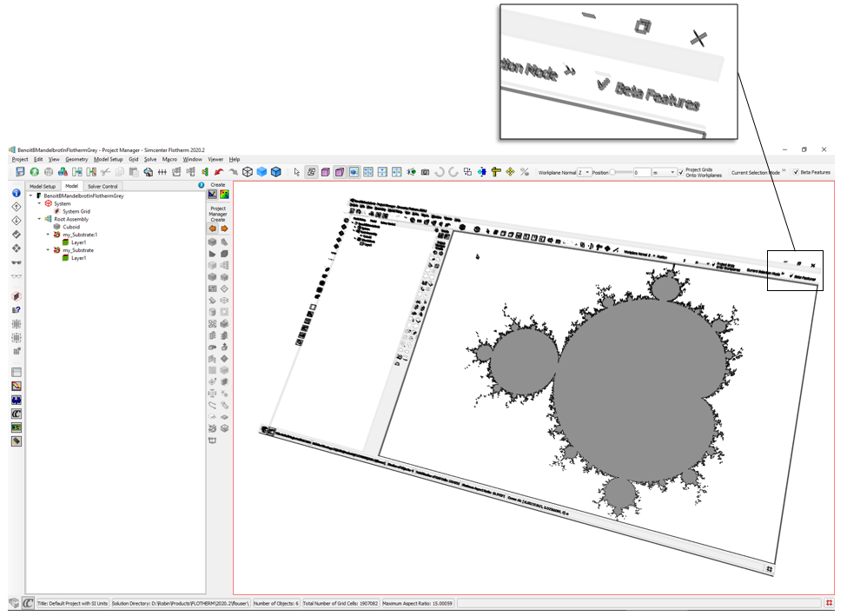Click the camera snapshot icon
847x616 pixels.
pyautogui.click(x=425, y=172)
